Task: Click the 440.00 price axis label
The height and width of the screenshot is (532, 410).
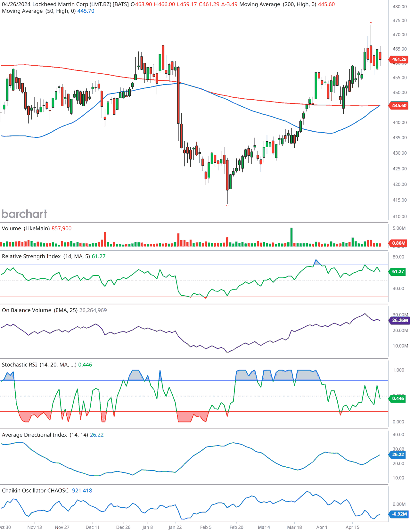Action: click(x=399, y=122)
